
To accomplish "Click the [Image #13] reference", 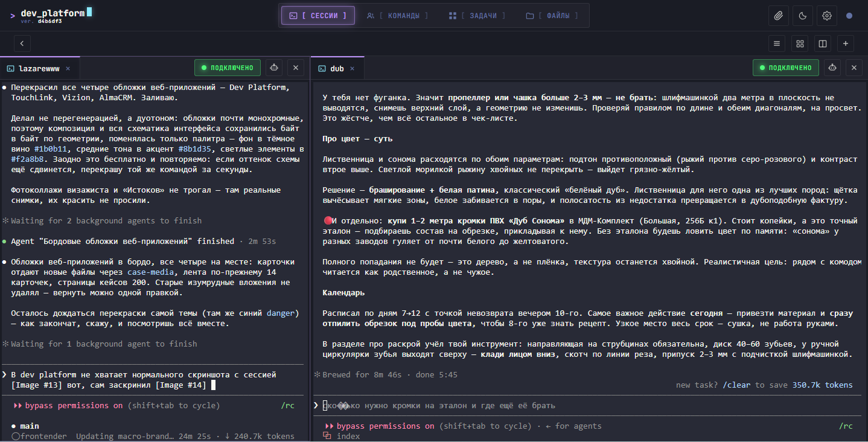I will 37,385.
